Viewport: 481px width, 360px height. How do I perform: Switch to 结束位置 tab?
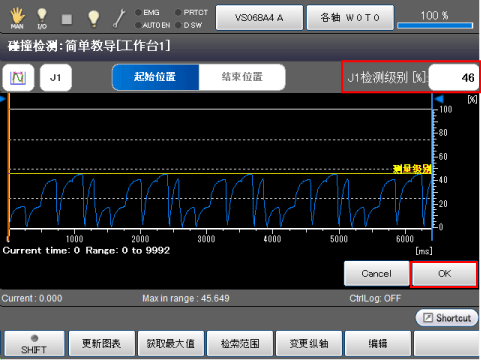(242, 77)
